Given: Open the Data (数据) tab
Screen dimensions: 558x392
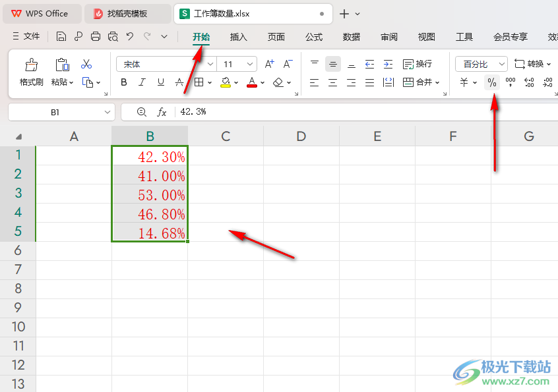Looking at the screenshot, I should 352,37.
